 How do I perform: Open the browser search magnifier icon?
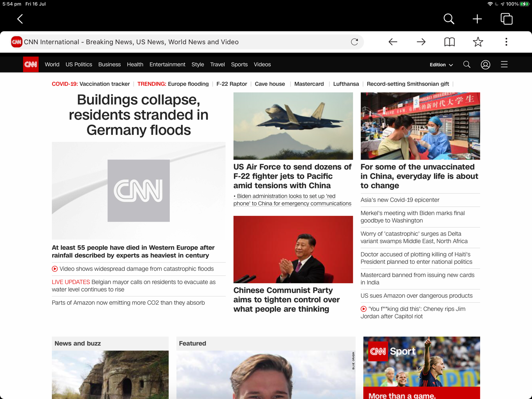[x=449, y=19]
